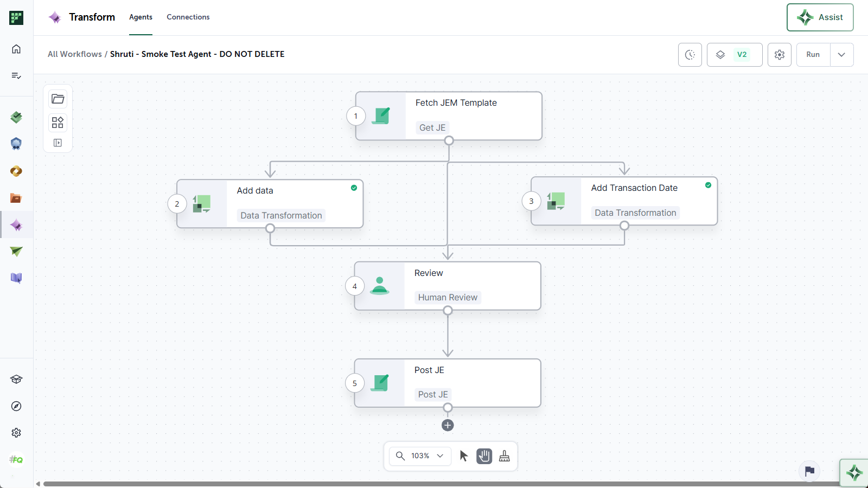Viewport: 868px width, 488px height.
Task: Open floating Assist sparkle at bottom corner
Action: [854, 473]
